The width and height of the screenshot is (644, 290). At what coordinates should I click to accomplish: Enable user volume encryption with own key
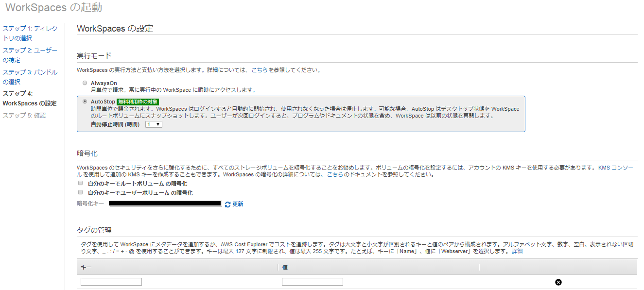point(80,192)
